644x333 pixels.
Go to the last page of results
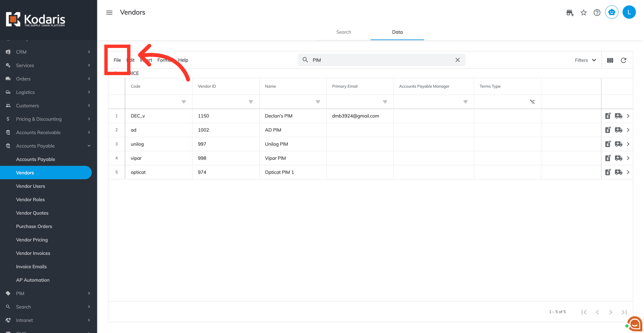pos(624,312)
